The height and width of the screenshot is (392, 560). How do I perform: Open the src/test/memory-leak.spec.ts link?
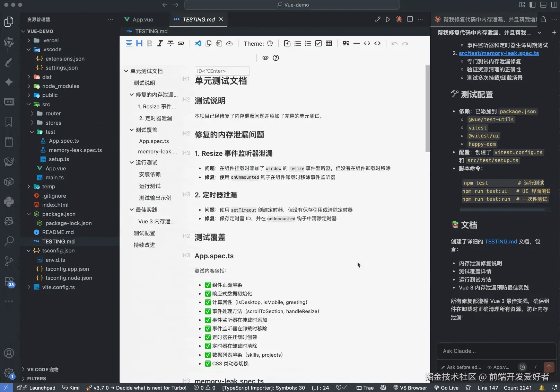click(499, 53)
